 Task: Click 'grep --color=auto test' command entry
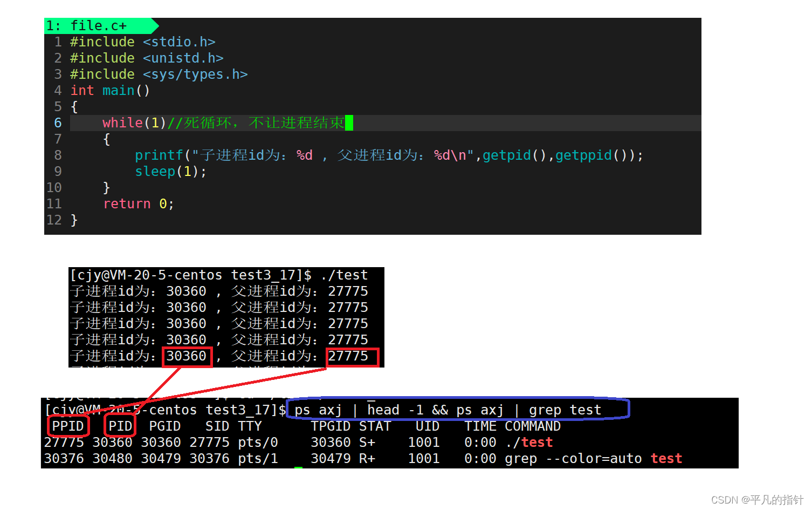(x=594, y=458)
